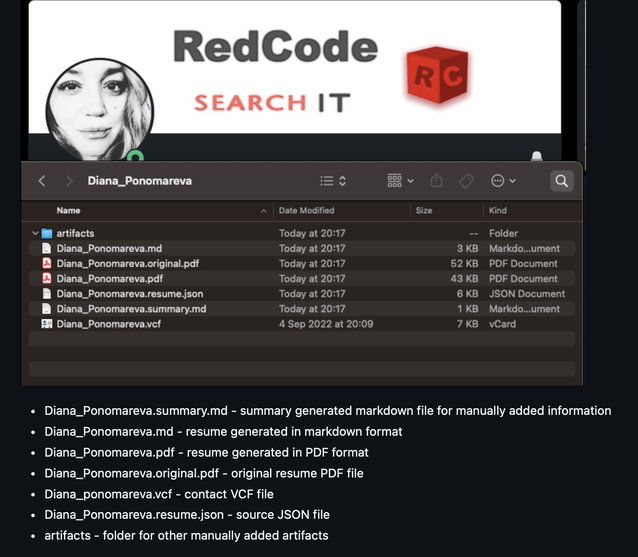Sort by the Name column header
638x557 pixels.
(68, 210)
